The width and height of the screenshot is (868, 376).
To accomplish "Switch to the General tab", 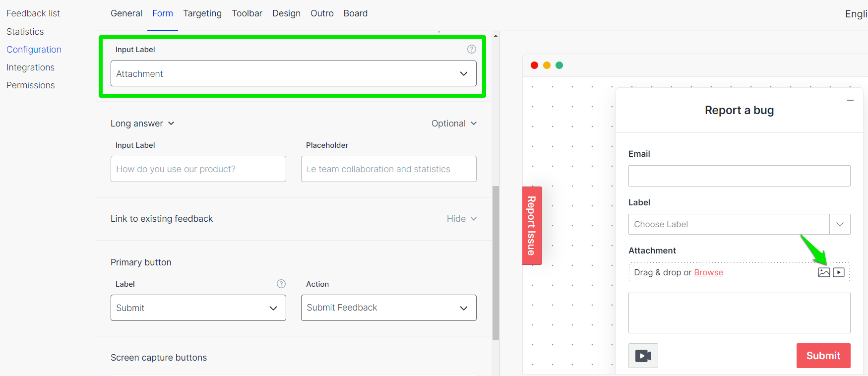I will [126, 13].
